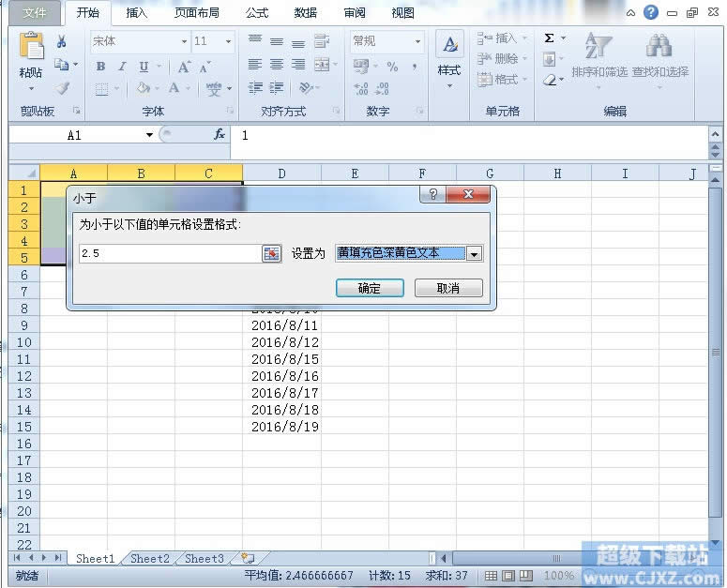Expand the 插入 cells dropdown
Viewport: 727px width, 588px height.
tap(524, 38)
